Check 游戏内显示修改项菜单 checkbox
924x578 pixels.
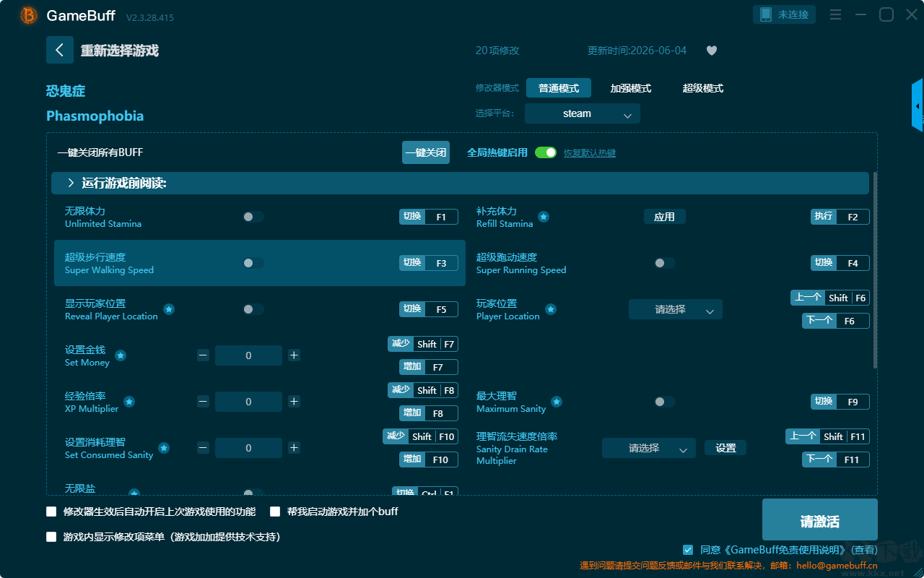tap(51, 537)
